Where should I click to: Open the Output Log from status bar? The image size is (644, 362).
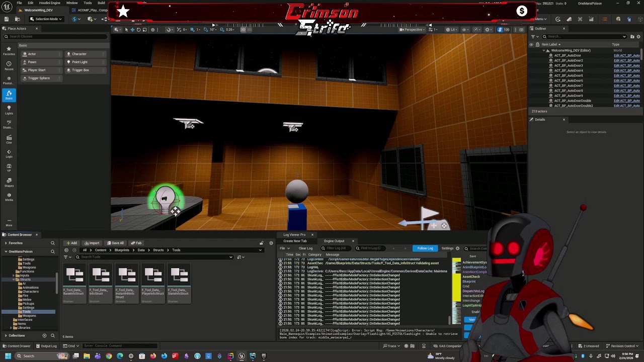tap(46, 346)
